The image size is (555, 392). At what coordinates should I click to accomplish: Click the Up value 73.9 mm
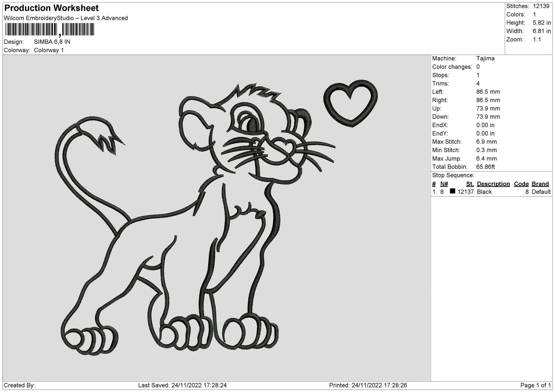(x=488, y=109)
